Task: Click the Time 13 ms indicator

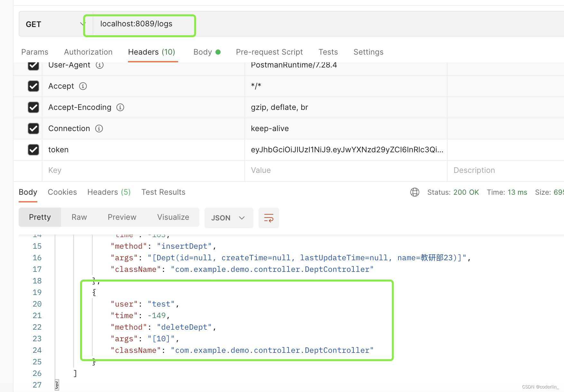Action: tap(507, 192)
